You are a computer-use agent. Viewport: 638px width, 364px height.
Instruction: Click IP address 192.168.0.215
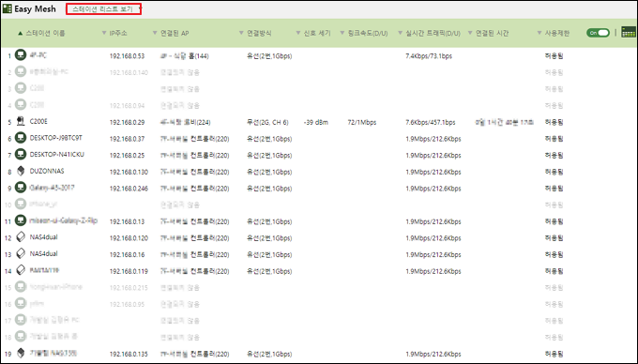pyautogui.click(x=129, y=288)
